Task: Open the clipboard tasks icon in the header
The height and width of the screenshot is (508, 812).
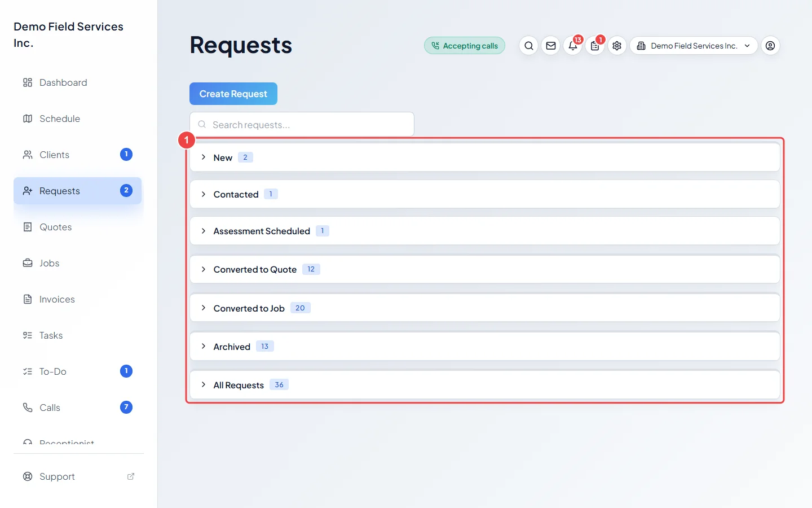Action: 595,46
